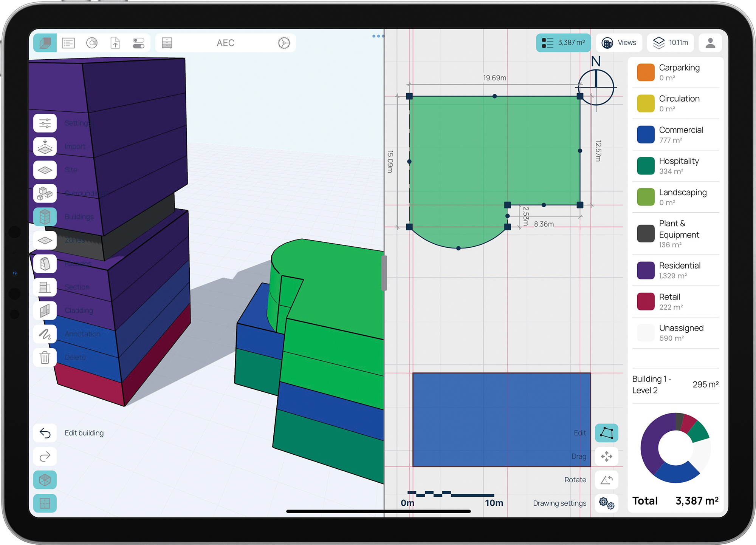Screen dimensions: 756x545
Task: Toggle the 2D plan view button
Action: [x=45, y=503]
